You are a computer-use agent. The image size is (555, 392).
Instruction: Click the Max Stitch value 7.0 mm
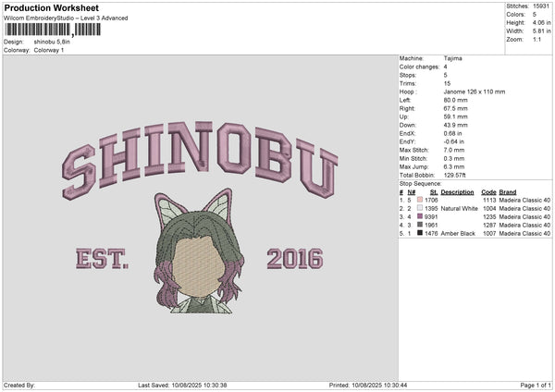point(454,150)
